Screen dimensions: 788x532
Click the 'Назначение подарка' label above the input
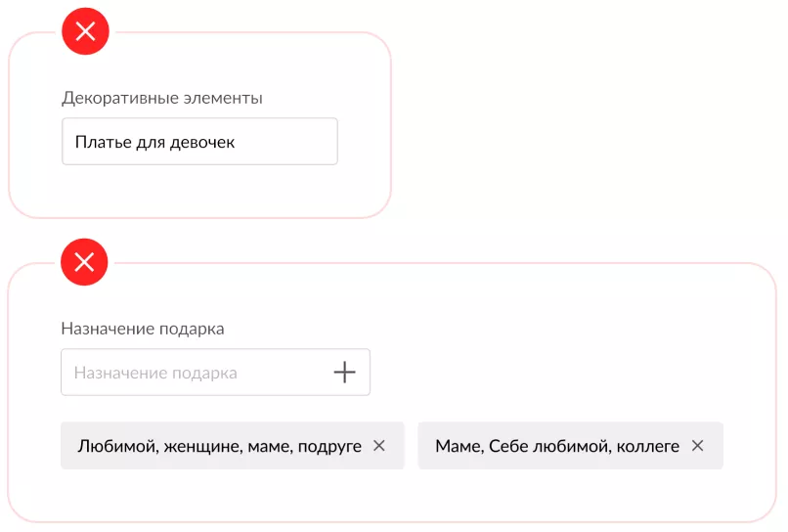coord(143,329)
